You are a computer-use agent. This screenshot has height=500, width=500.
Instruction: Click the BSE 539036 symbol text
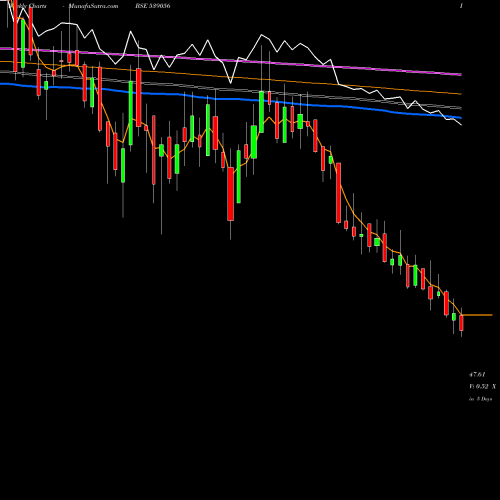[153, 6]
